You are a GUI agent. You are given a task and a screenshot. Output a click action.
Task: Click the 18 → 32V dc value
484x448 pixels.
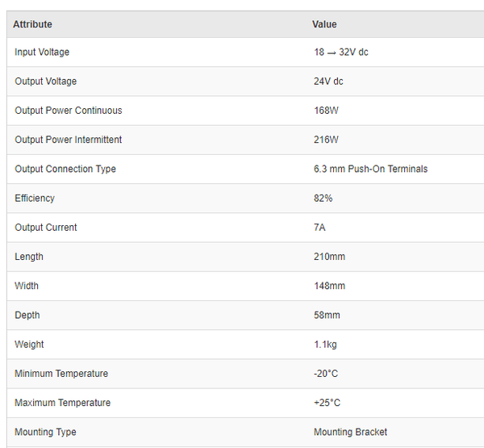(341, 52)
